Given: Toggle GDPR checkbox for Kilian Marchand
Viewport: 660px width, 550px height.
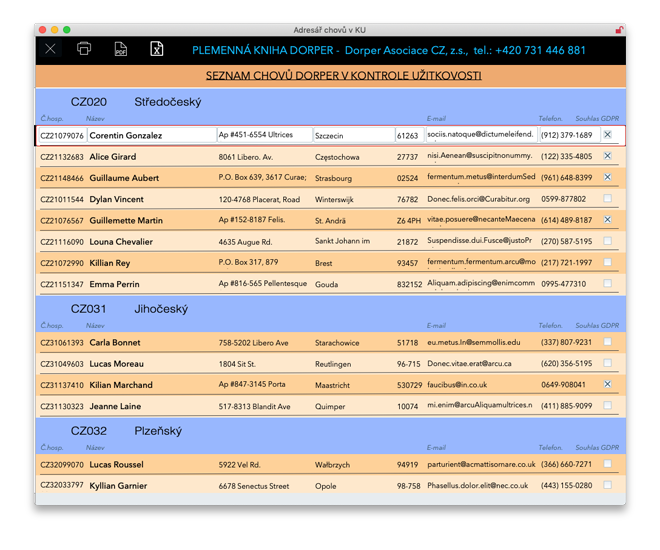Looking at the screenshot, I should tap(607, 384).
